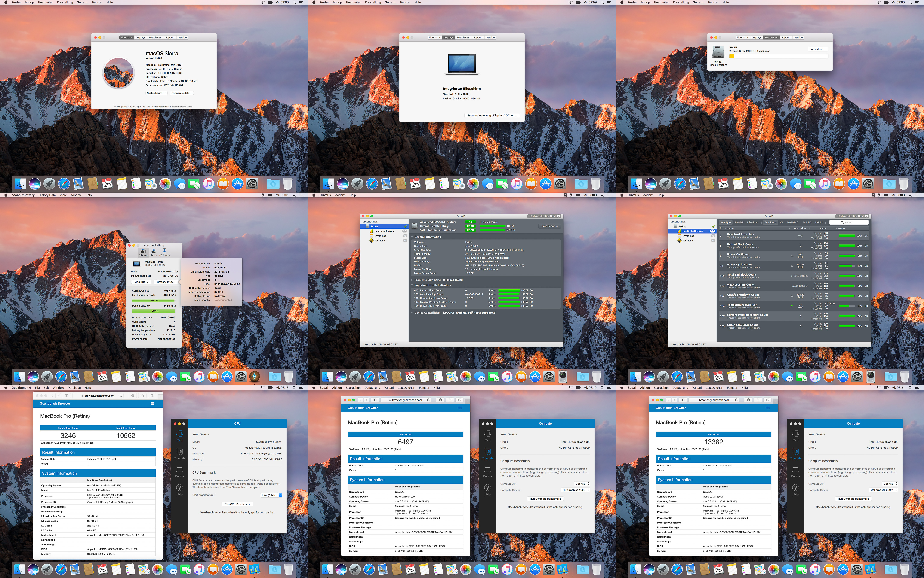Collapse Important Health Indicators section in DriveDx
The image size is (924, 578).
tap(412, 285)
